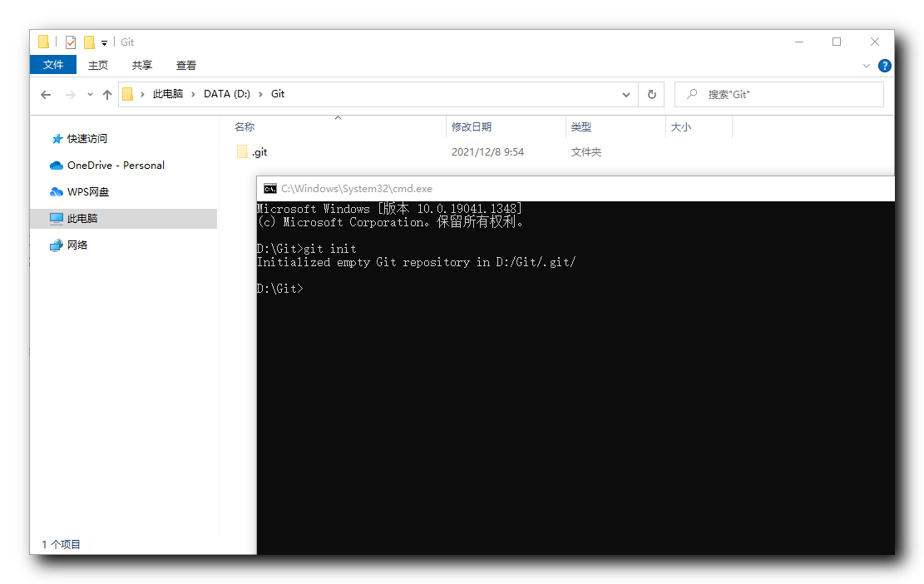This screenshot has height=584, width=924.
Task: Click the refresh icon beside the address bar
Action: click(x=652, y=94)
